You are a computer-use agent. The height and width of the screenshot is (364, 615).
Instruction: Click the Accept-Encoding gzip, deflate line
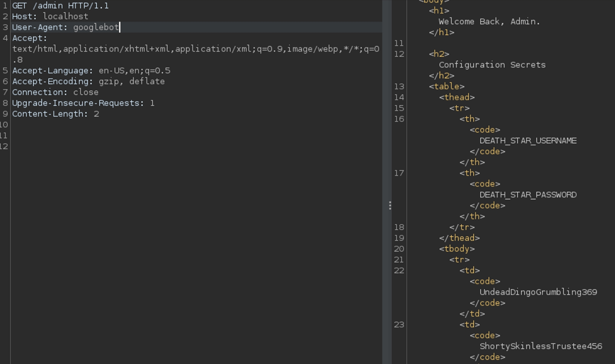[x=88, y=81]
